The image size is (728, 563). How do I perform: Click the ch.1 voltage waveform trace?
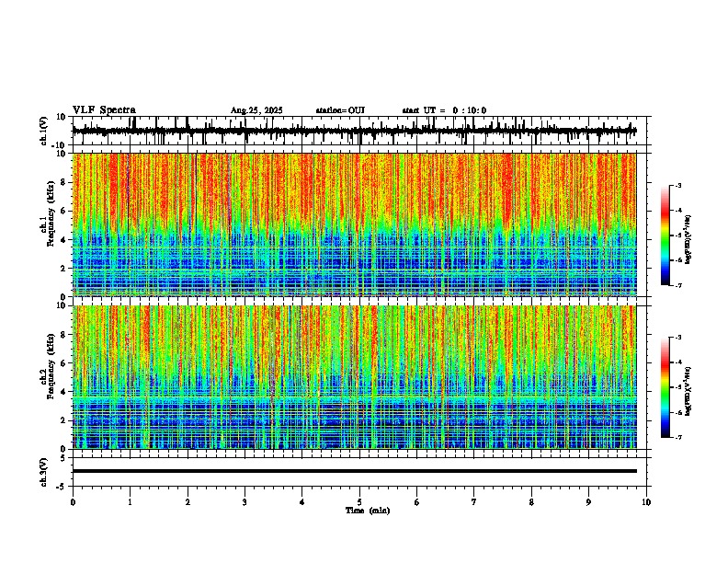[355, 131]
